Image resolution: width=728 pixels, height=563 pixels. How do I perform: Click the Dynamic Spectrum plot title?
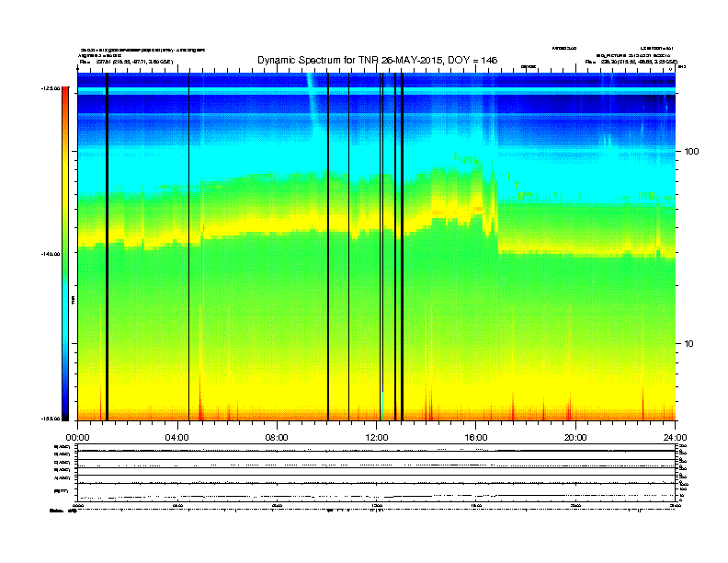click(378, 60)
